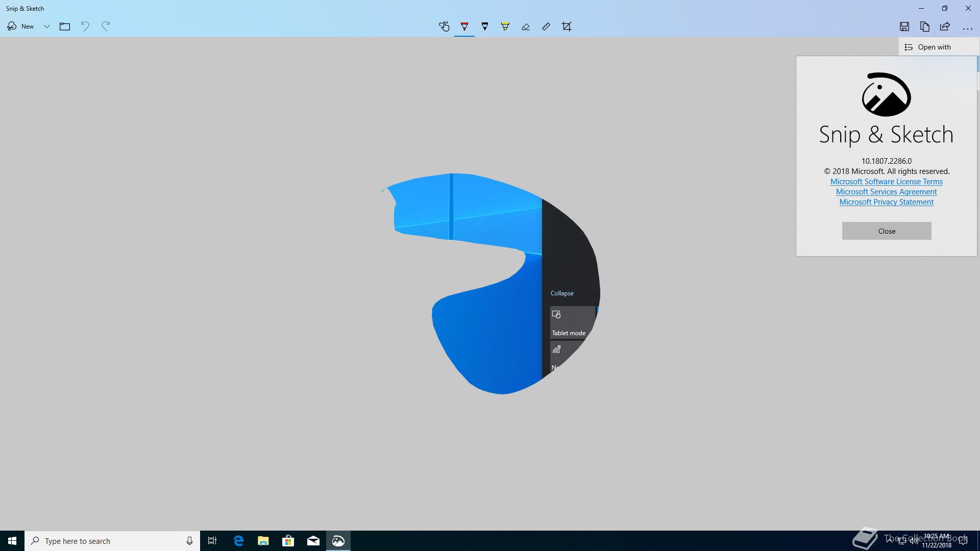Screen dimensions: 980x551
Task: Select the Eraser tool
Action: tap(526, 27)
